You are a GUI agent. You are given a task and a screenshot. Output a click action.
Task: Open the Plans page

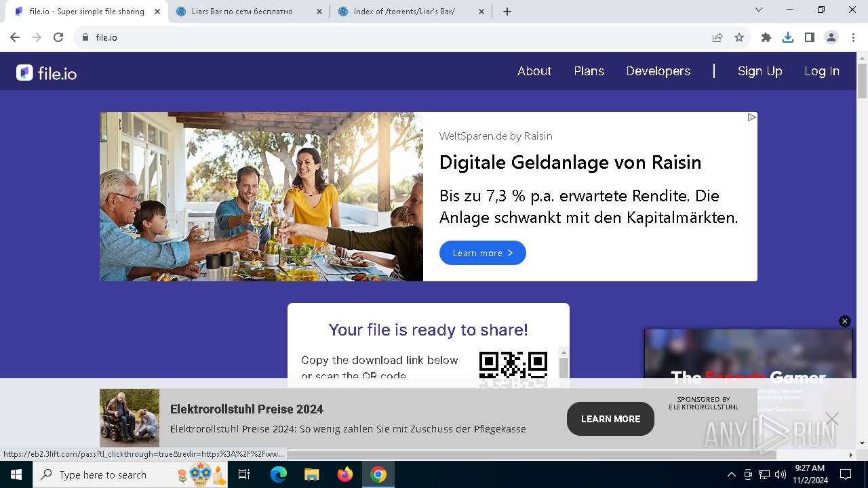coord(589,71)
